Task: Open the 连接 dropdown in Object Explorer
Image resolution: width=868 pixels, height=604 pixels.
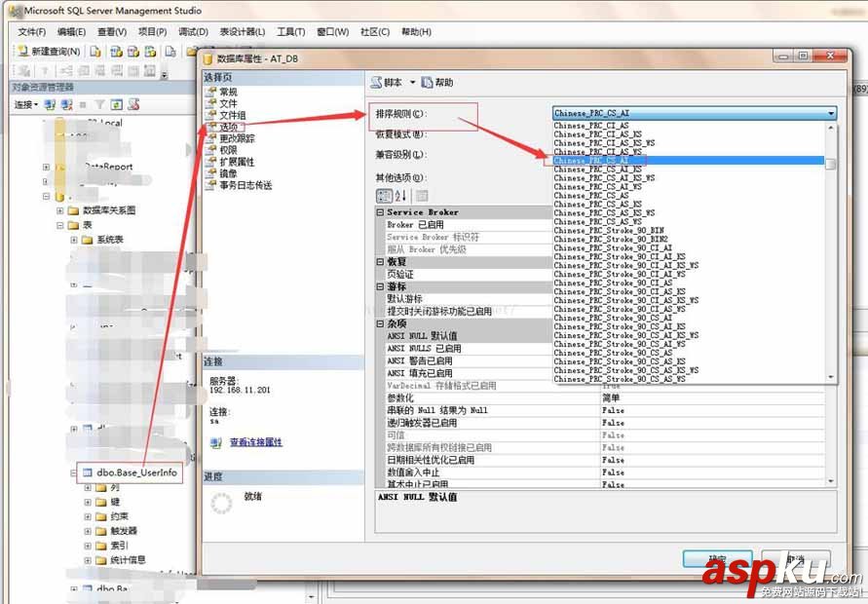Action: point(26,104)
